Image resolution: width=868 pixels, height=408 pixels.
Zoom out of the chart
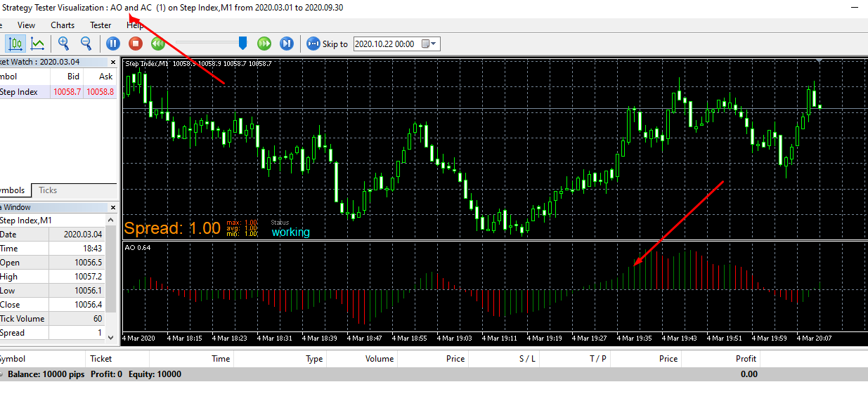tap(86, 44)
